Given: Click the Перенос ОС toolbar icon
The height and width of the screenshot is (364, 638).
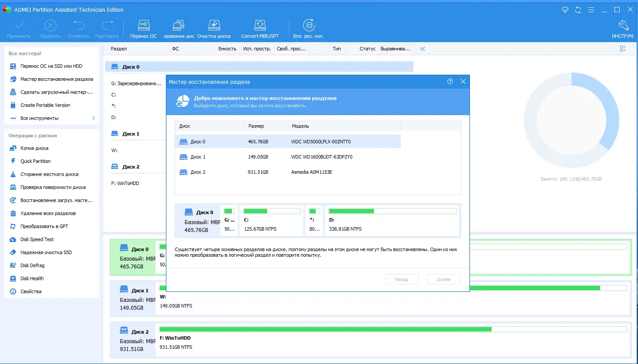Looking at the screenshot, I should pos(144,25).
